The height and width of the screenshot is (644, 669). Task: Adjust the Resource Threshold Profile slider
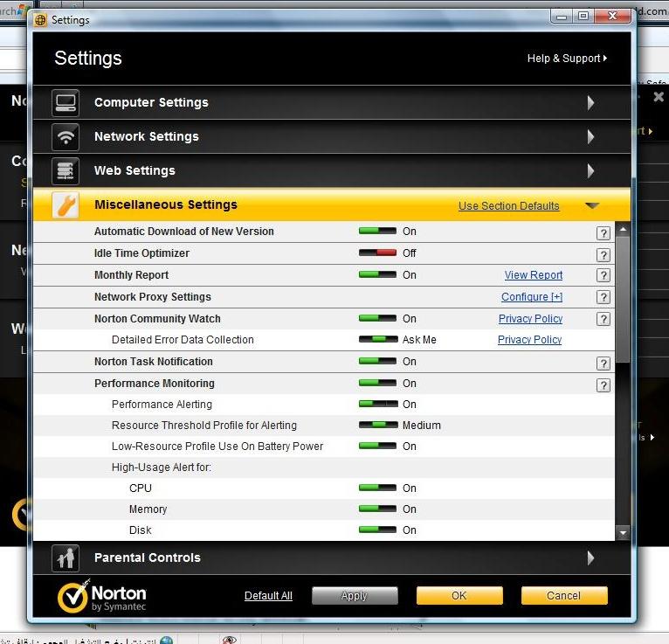coord(377,426)
